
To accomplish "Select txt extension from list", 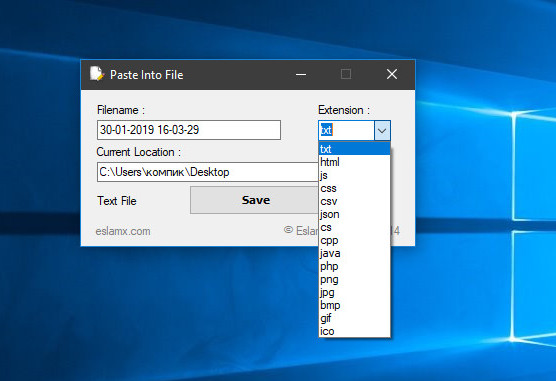I will coord(355,149).
